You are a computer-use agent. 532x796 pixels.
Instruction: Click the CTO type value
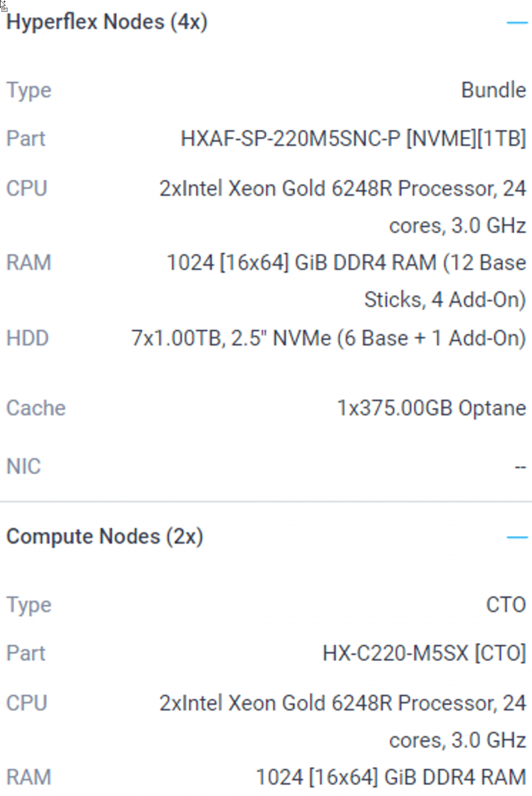pyautogui.click(x=506, y=605)
